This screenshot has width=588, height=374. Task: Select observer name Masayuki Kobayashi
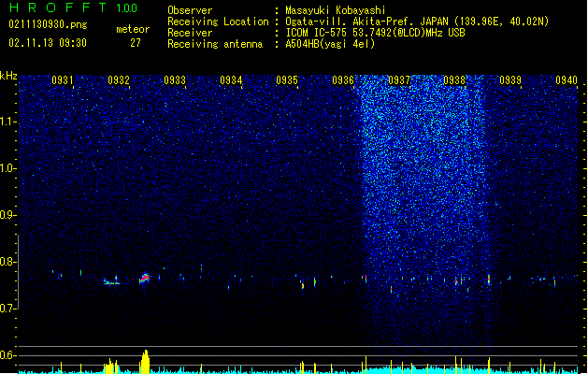coord(336,10)
